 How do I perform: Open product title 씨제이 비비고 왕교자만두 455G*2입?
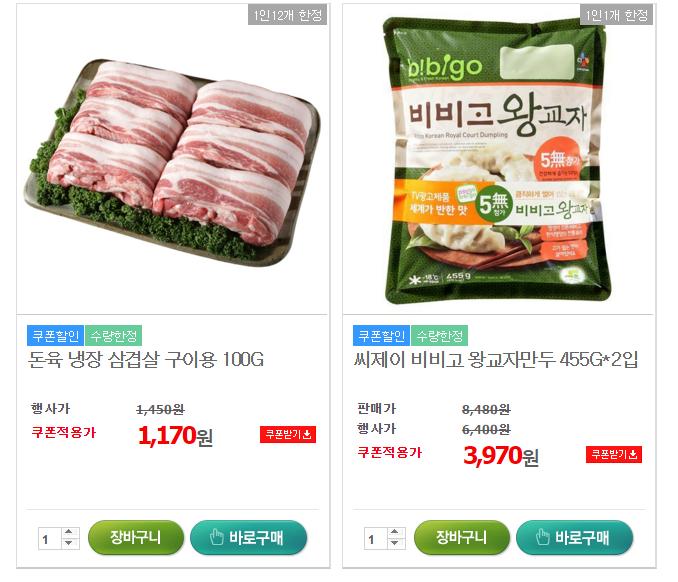click(x=496, y=360)
